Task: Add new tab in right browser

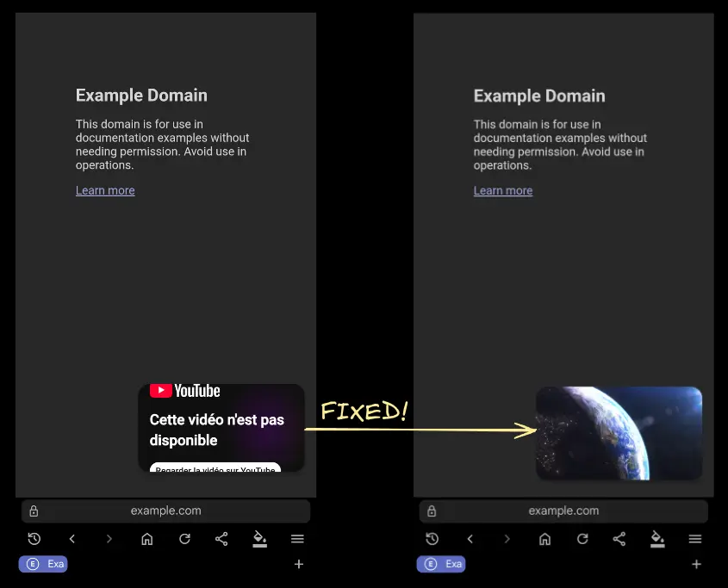Action: click(x=696, y=564)
